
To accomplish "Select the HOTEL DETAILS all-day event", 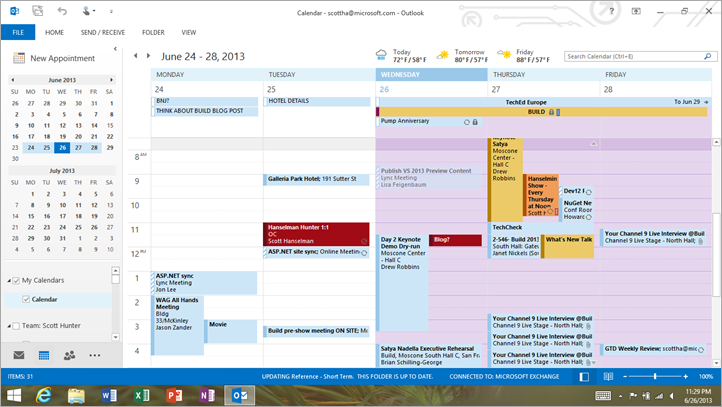I will point(317,101).
